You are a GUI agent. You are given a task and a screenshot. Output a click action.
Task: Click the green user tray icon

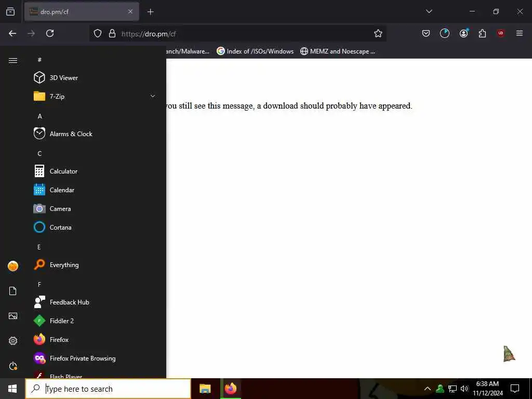[440, 389]
